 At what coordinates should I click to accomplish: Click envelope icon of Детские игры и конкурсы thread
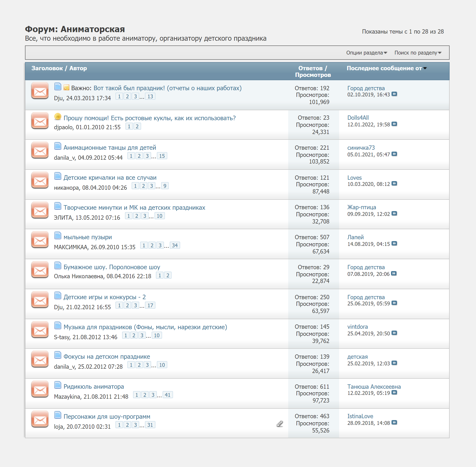click(x=40, y=300)
